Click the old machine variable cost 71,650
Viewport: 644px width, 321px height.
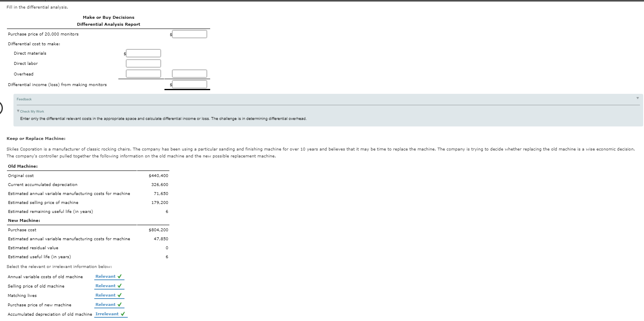161,194
